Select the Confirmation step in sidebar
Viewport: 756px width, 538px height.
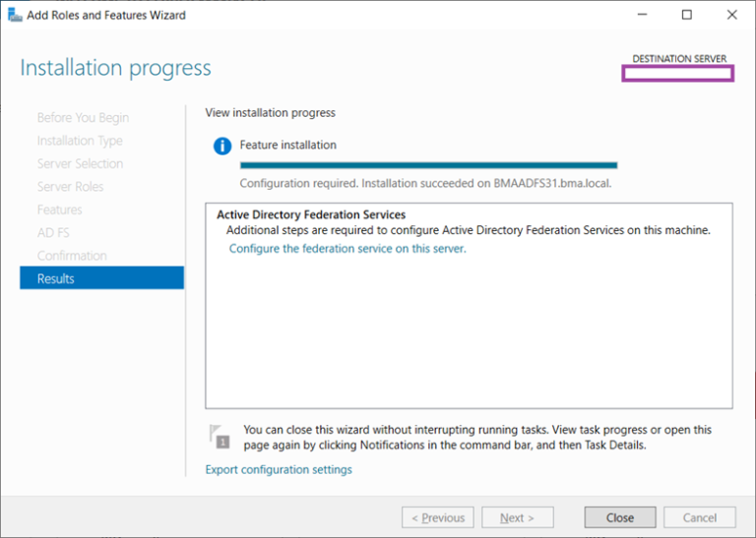(x=72, y=256)
